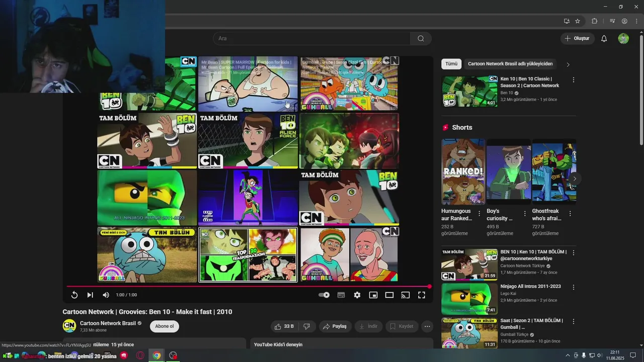The height and width of the screenshot is (362, 644).
Task: Open player settings gear
Action: [x=357, y=295]
